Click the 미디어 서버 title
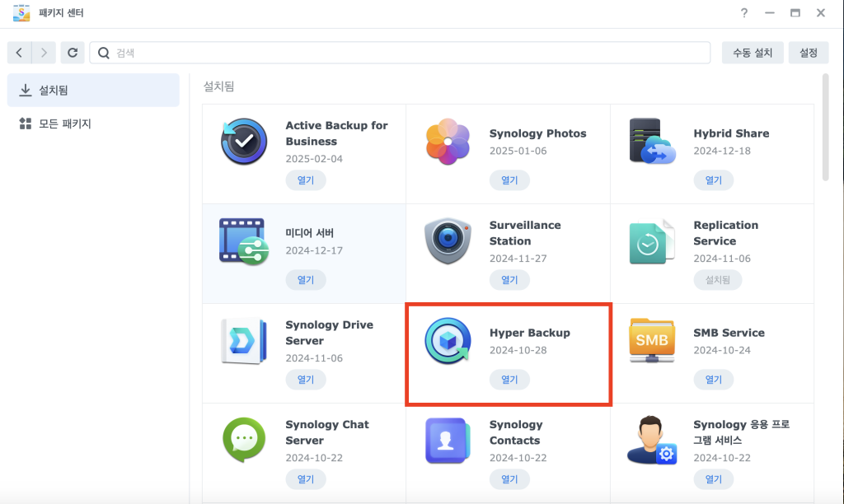 (x=310, y=233)
